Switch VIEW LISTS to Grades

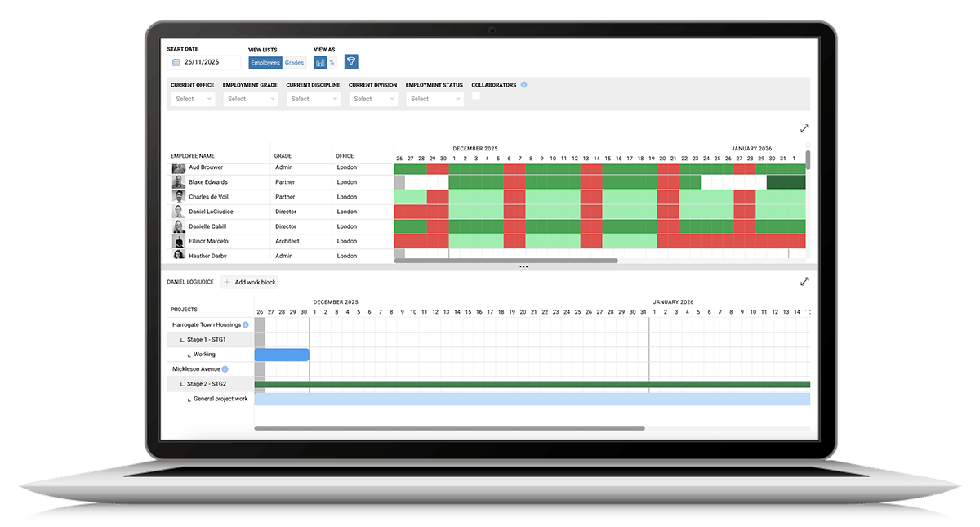pyautogui.click(x=294, y=62)
